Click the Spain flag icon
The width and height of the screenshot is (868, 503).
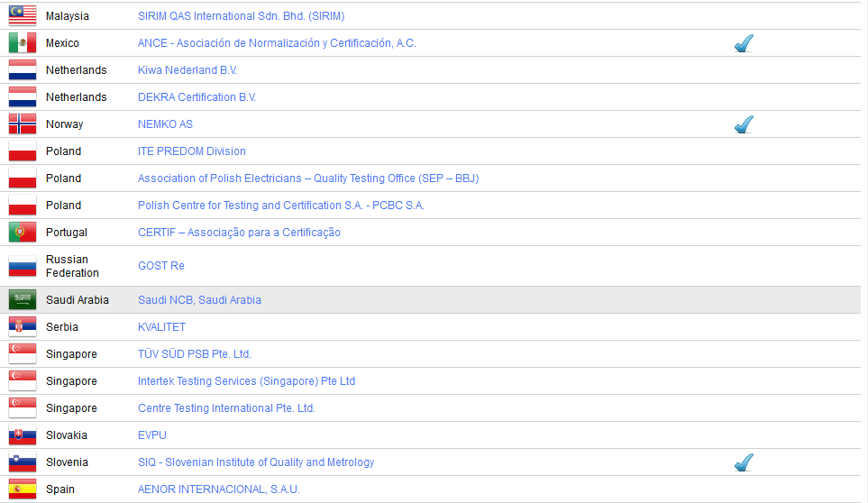click(23, 489)
